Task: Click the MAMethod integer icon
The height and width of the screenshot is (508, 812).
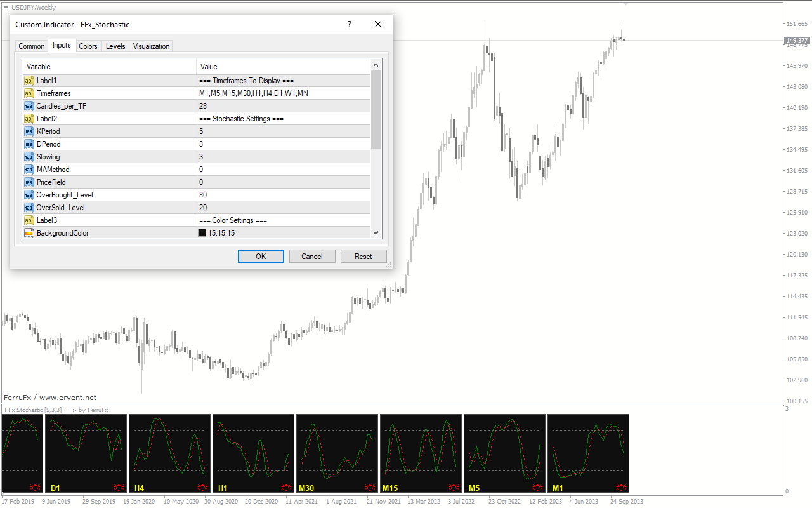Action: (x=29, y=170)
